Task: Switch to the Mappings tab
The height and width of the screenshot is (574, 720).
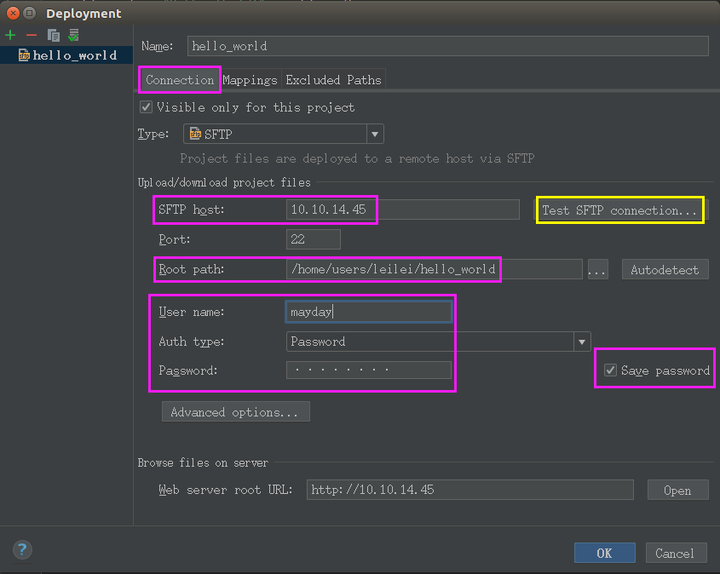Action: (x=250, y=80)
